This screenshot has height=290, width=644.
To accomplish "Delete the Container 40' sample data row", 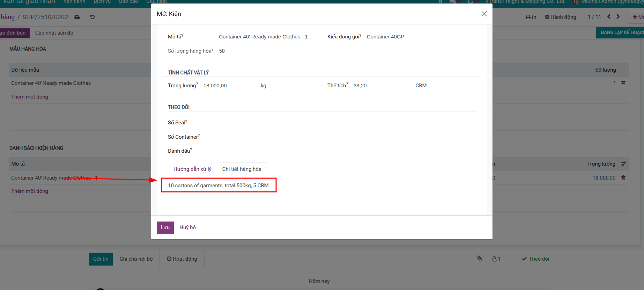I will click(x=623, y=83).
